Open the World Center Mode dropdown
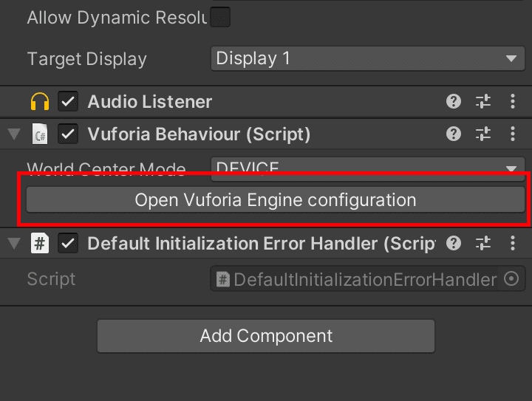This screenshot has height=401, width=532. (x=367, y=167)
